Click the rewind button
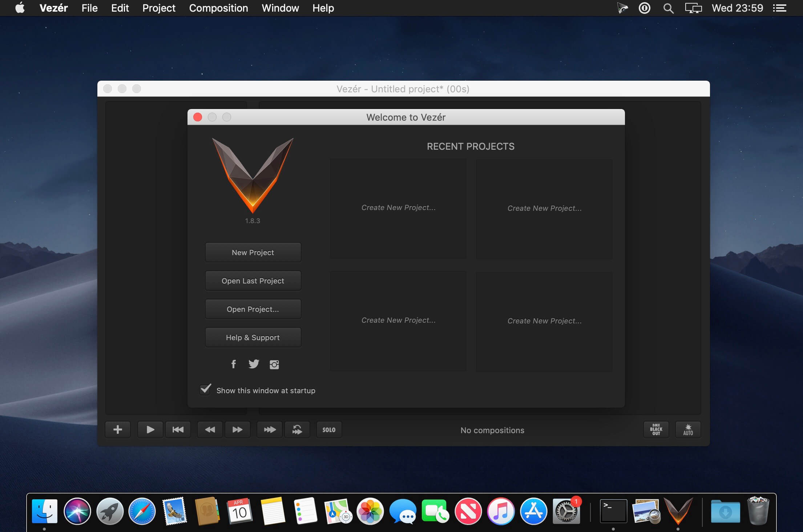This screenshot has height=532, width=803. coord(210,430)
